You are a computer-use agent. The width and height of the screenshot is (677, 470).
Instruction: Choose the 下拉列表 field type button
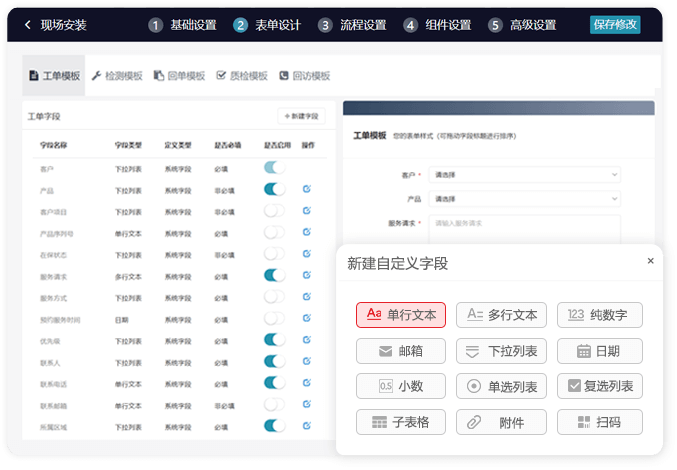click(501, 351)
